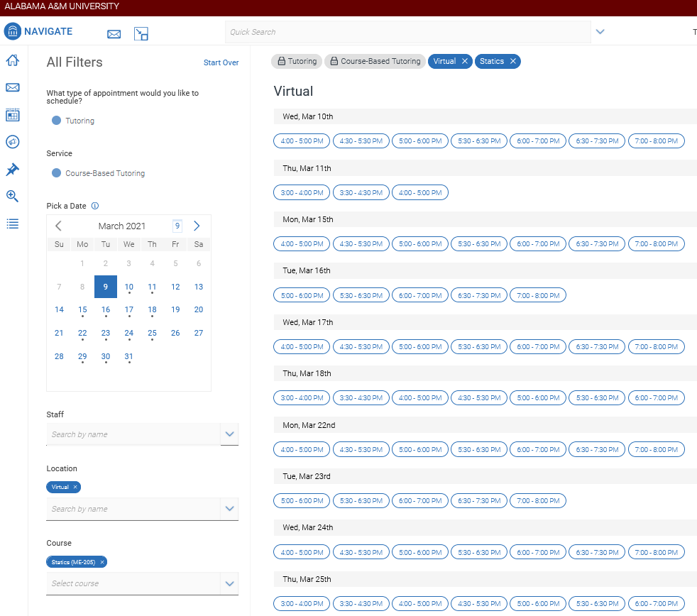This screenshot has height=616, width=697.
Task: Open the Calendar icon in sidebar
Action: coord(12,115)
